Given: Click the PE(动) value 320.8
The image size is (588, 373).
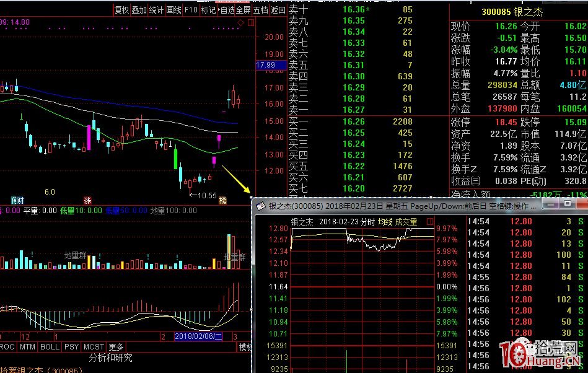Looking at the screenshot, I should [x=574, y=181].
